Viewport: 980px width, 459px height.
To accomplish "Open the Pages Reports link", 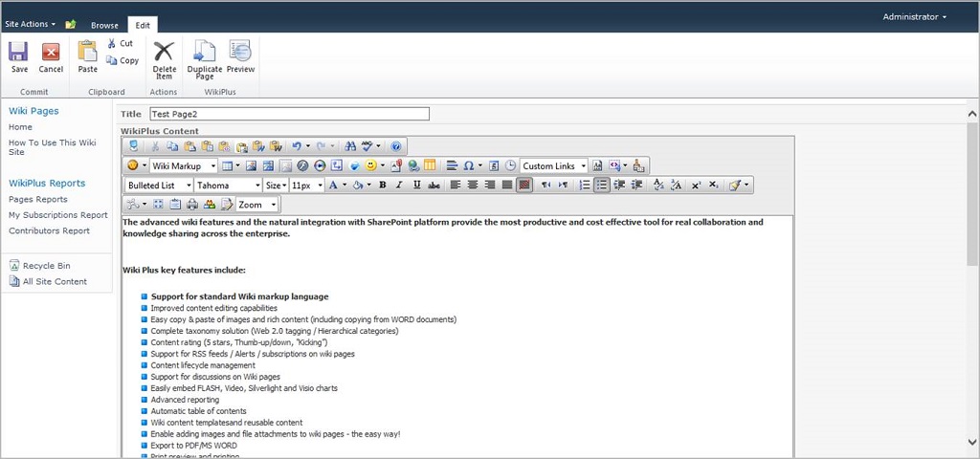I will click(x=38, y=199).
